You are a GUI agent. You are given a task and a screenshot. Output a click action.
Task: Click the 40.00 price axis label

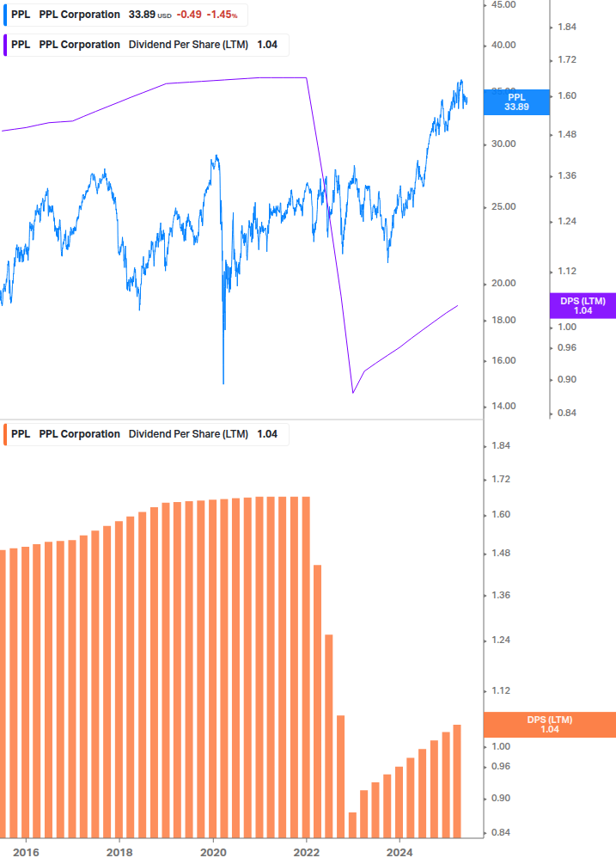coord(503,46)
